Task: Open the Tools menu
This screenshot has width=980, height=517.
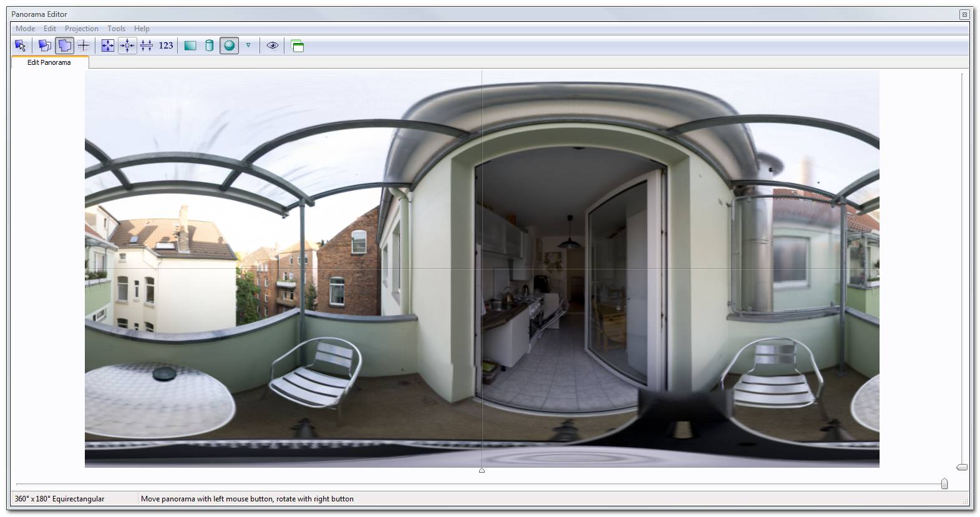Action: click(x=116, y=29)
